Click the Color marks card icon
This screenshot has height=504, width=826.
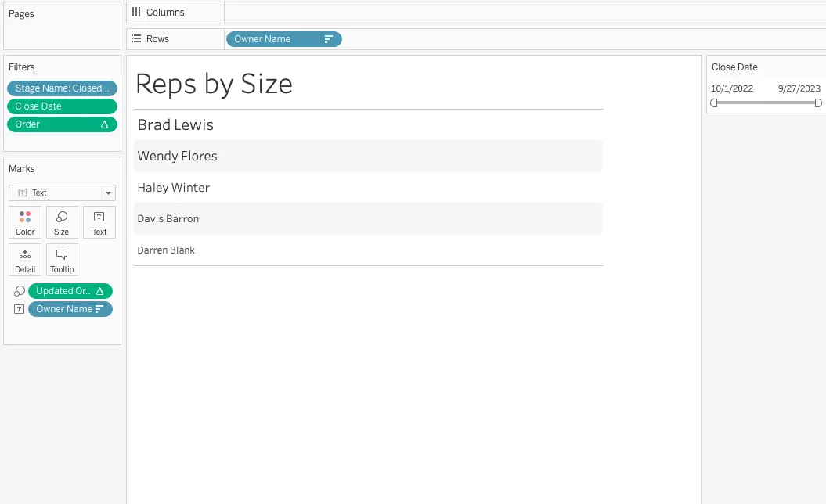25,222
